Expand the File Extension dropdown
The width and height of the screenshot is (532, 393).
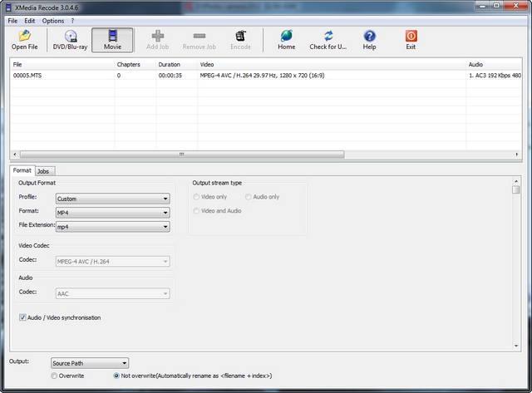pyautogui.click(x=112, y=226)
